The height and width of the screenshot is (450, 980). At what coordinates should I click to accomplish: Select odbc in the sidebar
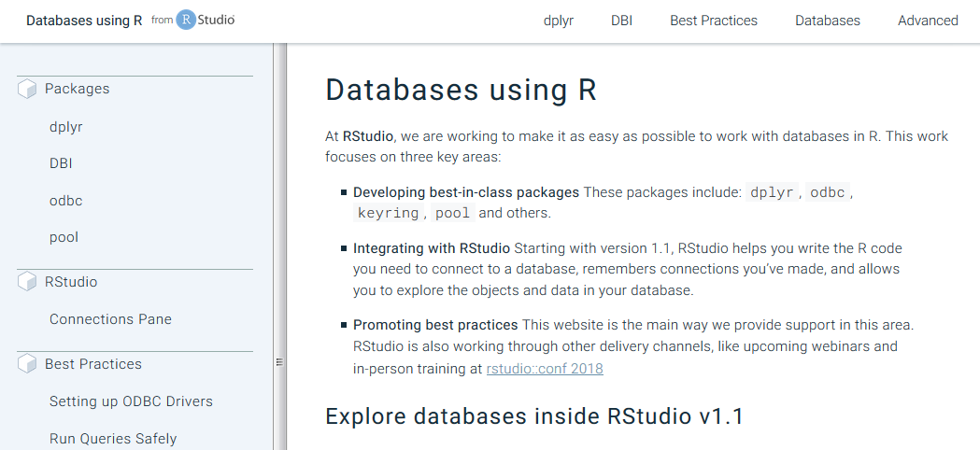pos(65,201)
